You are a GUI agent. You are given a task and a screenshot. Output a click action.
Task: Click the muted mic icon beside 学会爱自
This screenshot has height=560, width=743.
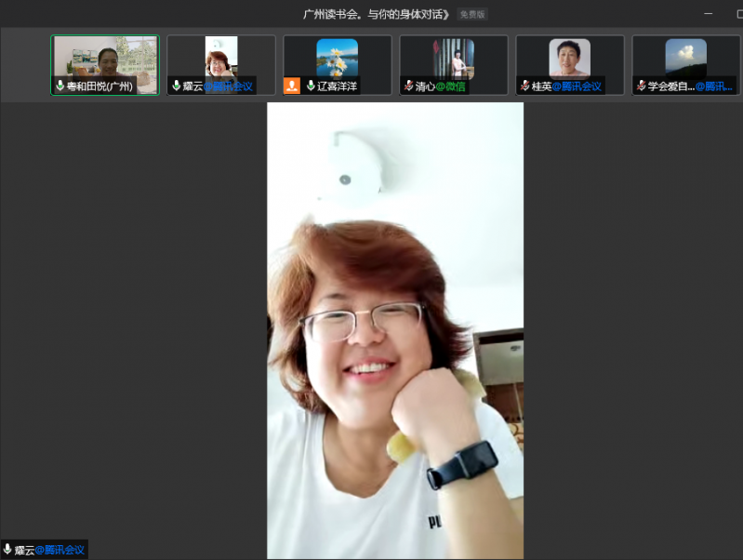click(x=641, y=86)
